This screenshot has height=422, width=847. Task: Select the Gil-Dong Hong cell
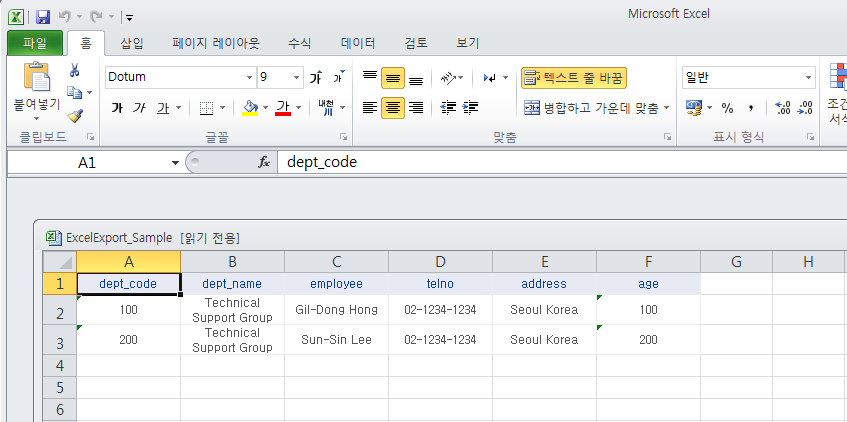click(x=337, y=310)
